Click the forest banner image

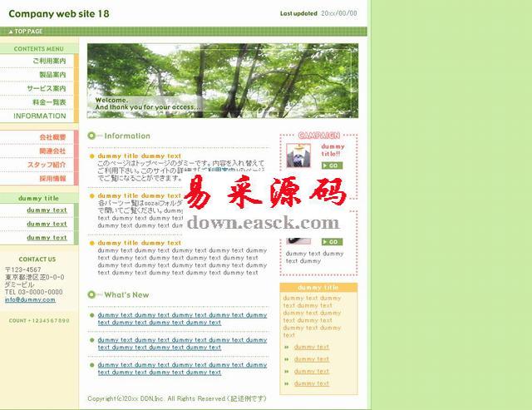point(223,81)
